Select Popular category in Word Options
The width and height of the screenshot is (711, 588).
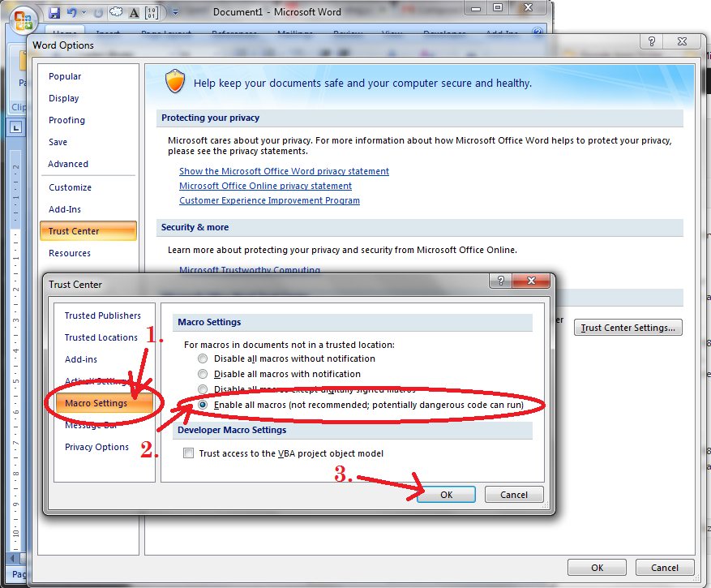pyautogui.click(x=65, y=76)
